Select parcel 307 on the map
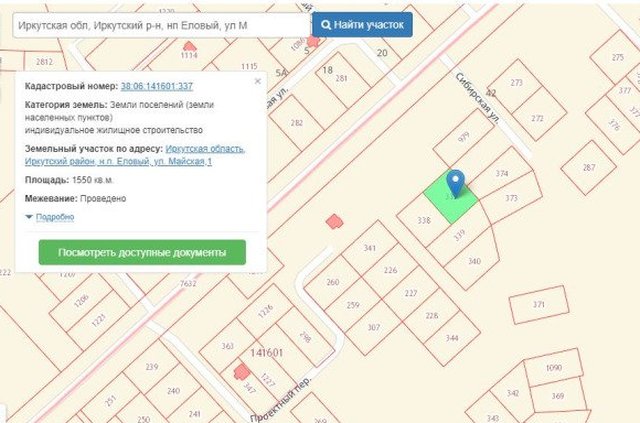Viewport: 640px width, 423px height. (x=373, y=327)
